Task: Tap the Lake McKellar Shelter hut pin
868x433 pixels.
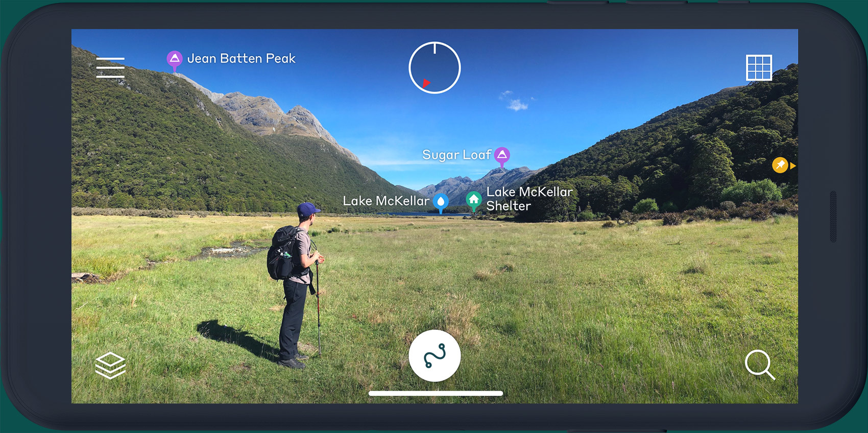Action: [x=474, y=201]
